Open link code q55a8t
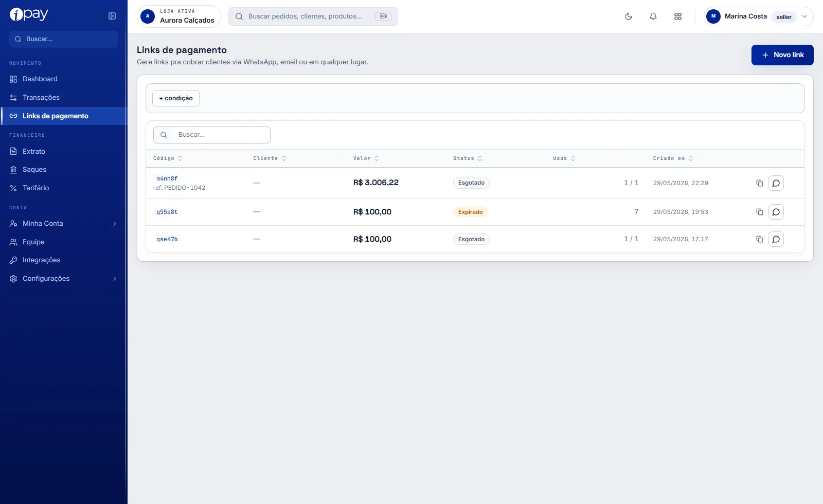This screenshot has width=823, height=504. pyautogui.click(x=167, y=212)
